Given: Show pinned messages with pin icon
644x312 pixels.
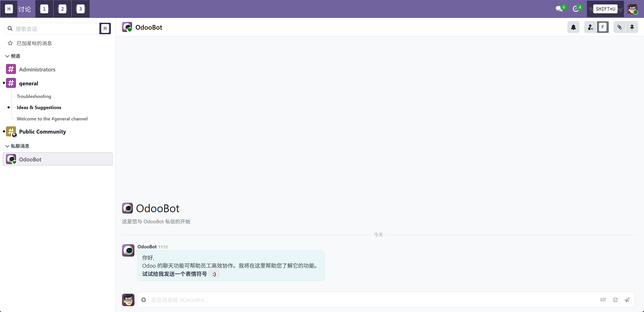Looking at the screenshot, I should [x=632, y=27].
